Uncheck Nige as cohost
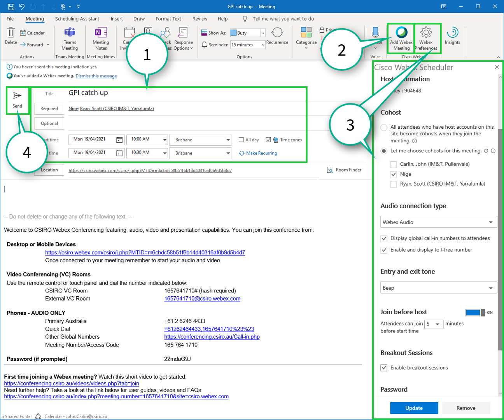 [x=394, y=175]
